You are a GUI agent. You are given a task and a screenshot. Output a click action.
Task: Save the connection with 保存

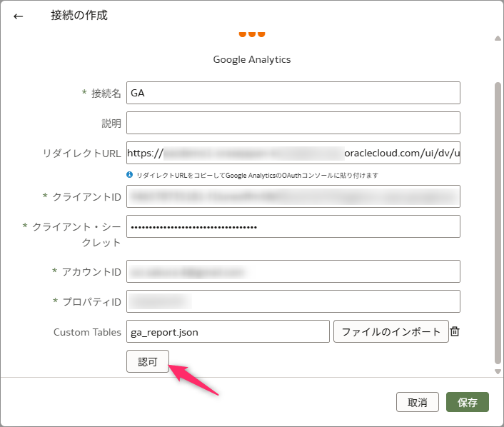point(468,402)
